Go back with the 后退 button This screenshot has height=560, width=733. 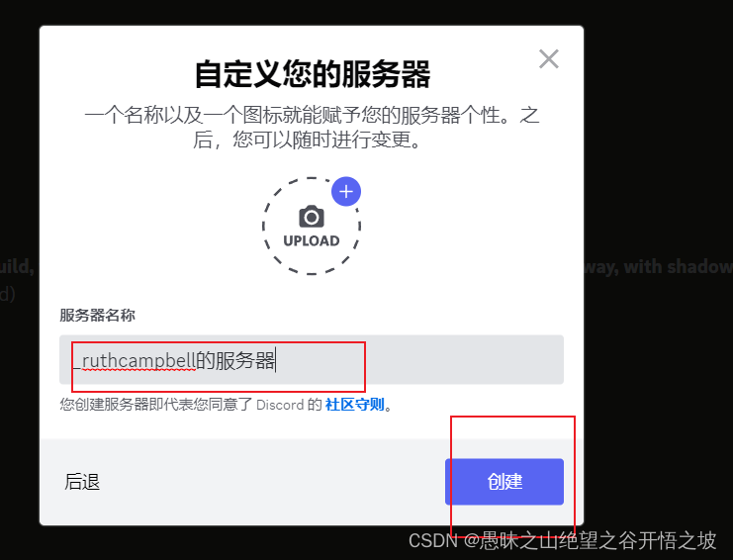point(82,482)
